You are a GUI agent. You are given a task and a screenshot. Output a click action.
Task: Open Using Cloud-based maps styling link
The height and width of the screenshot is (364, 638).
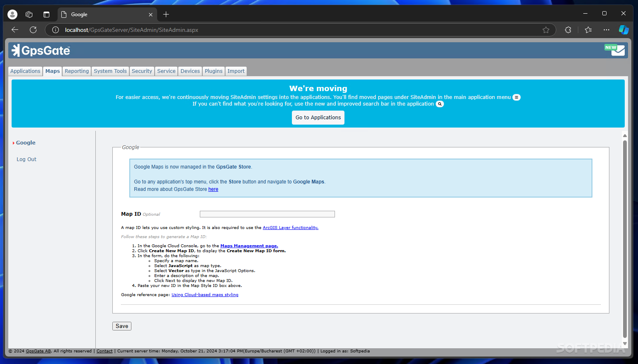(205, 295)
